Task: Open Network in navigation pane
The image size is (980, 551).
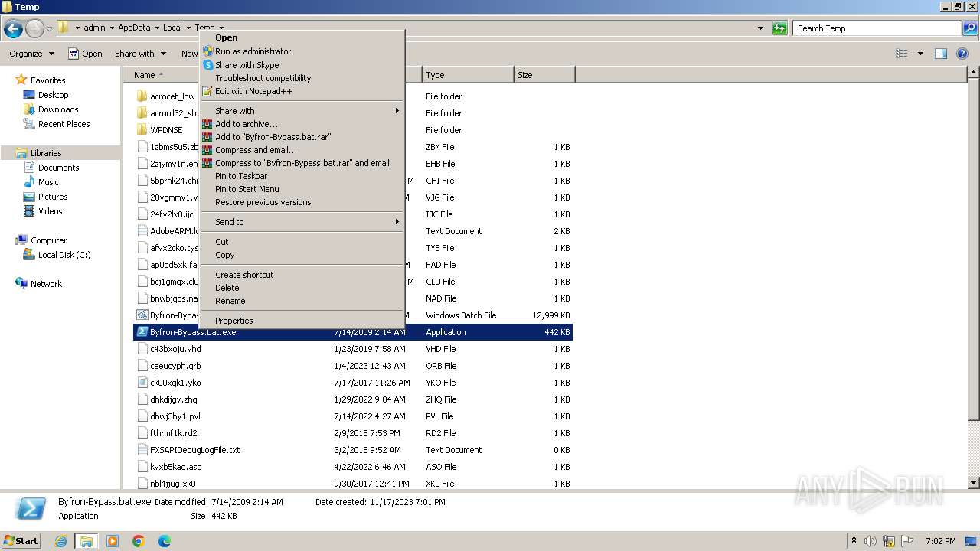Action: click(46, 284)
